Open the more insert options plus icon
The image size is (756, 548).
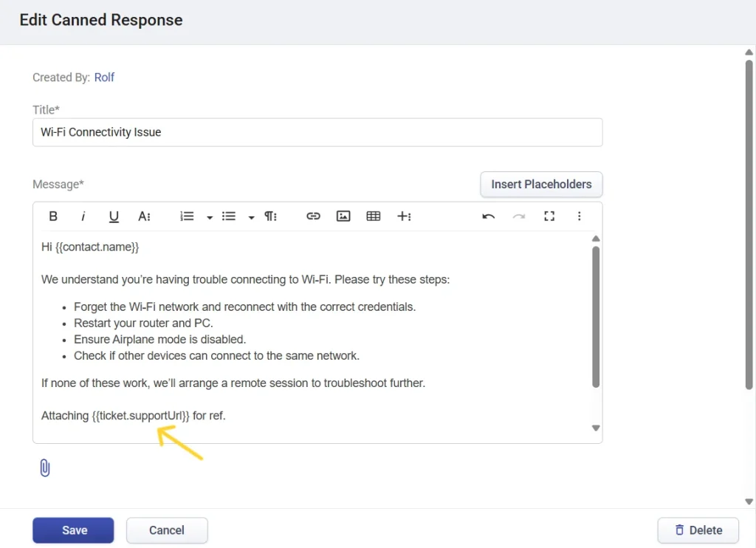coord(404,216)
